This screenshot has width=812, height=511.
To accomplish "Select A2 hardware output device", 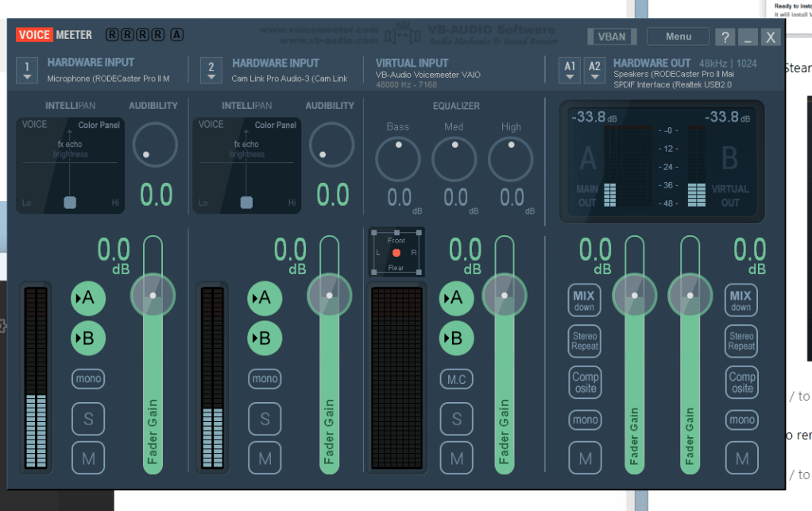I will [594, 70].
